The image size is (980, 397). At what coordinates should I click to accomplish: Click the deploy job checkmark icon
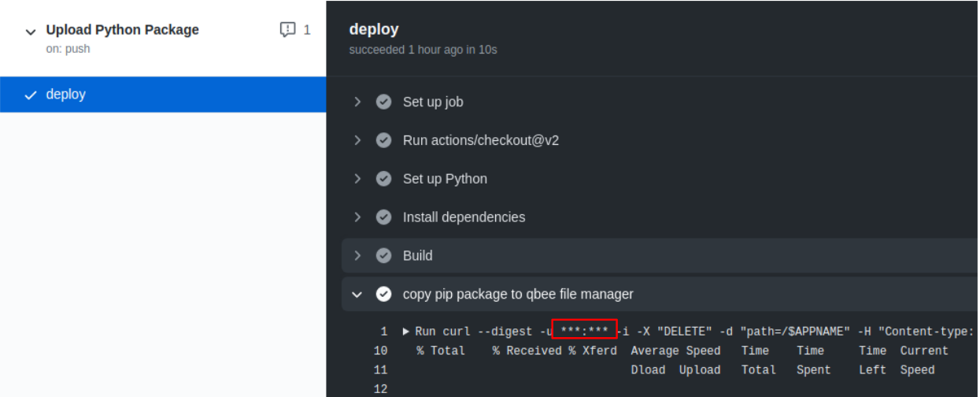coord(31,95)
